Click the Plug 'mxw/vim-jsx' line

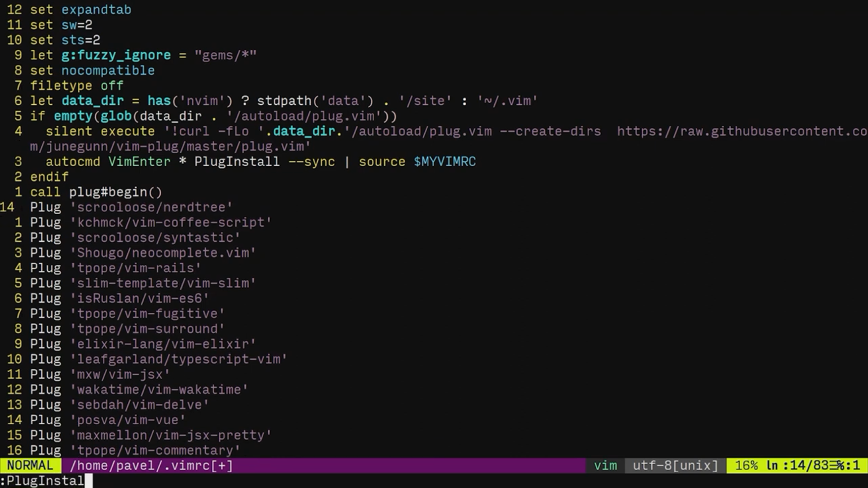click(x=100, y=375)
